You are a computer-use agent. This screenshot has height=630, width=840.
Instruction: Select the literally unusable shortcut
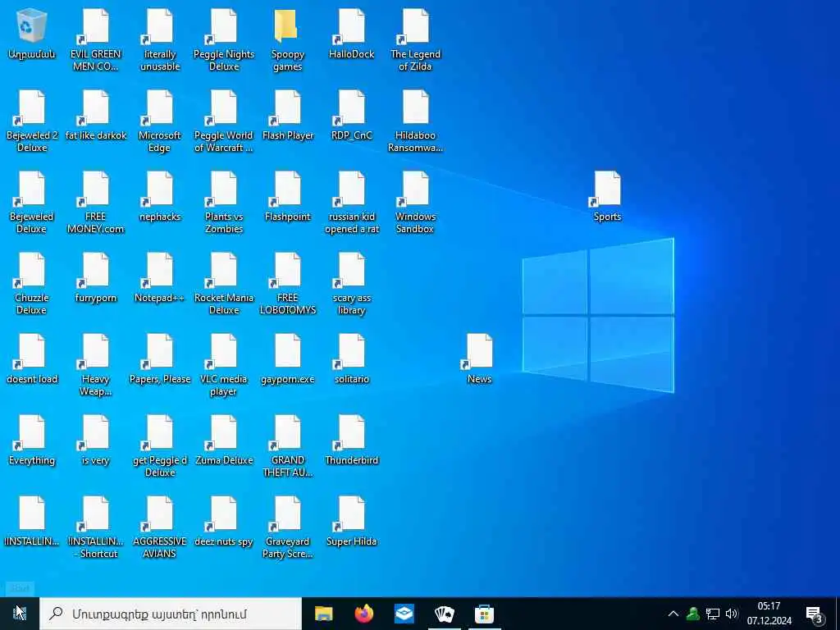[x=160, y=39]
